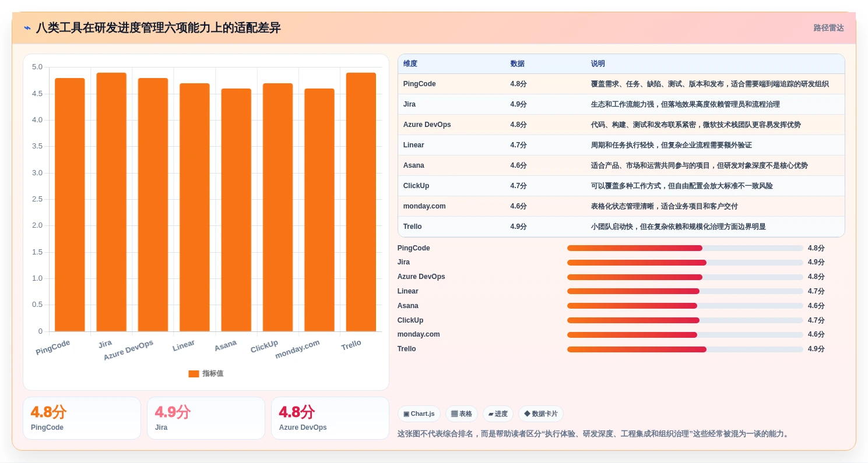
Task: Click the Trello progress bar
Action: (685, 349)
